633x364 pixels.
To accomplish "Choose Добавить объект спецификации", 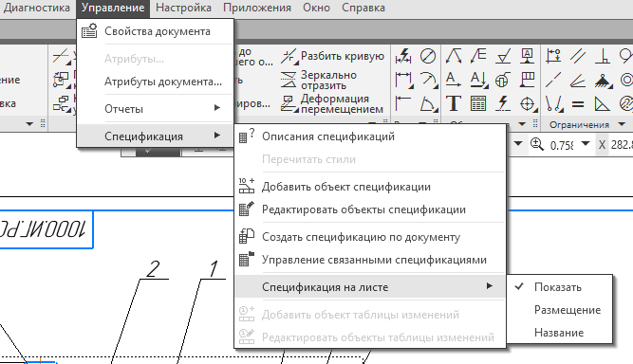I will (370, 187).
